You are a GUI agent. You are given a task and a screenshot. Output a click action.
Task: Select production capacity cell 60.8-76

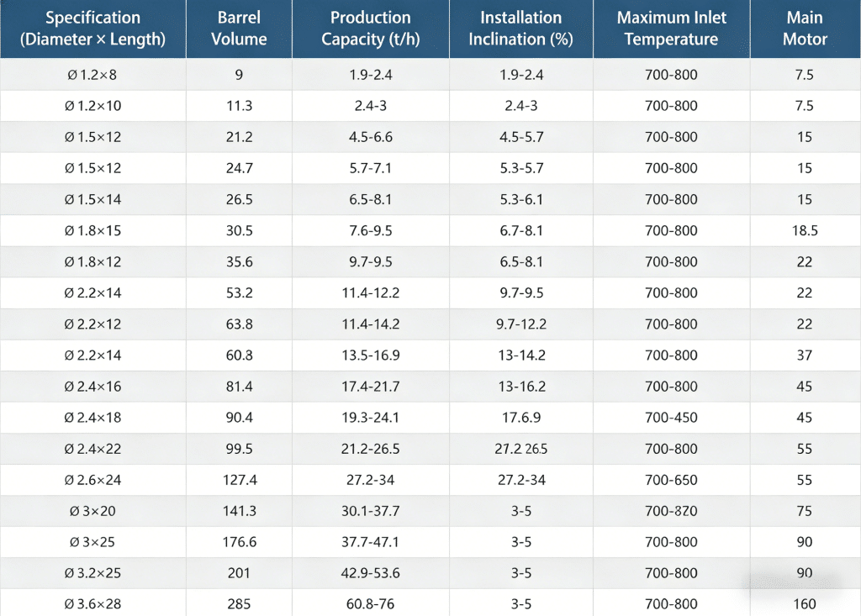pos(371,604)
